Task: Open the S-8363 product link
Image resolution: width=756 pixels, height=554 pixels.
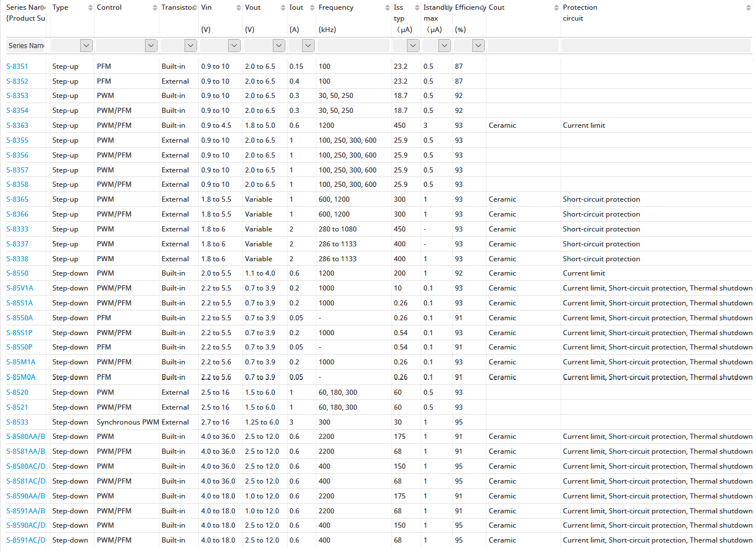Action: [x=17, y=125]
